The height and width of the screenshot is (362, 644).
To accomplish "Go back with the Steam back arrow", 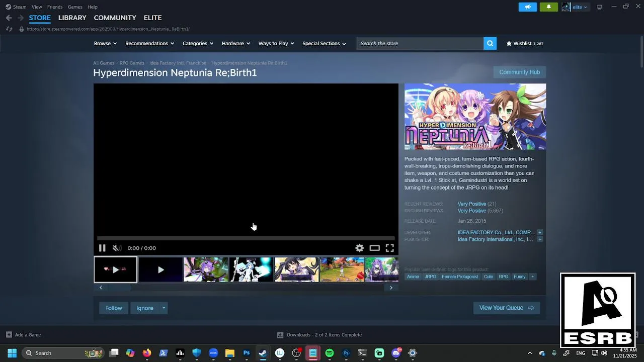I will [9, 18].
